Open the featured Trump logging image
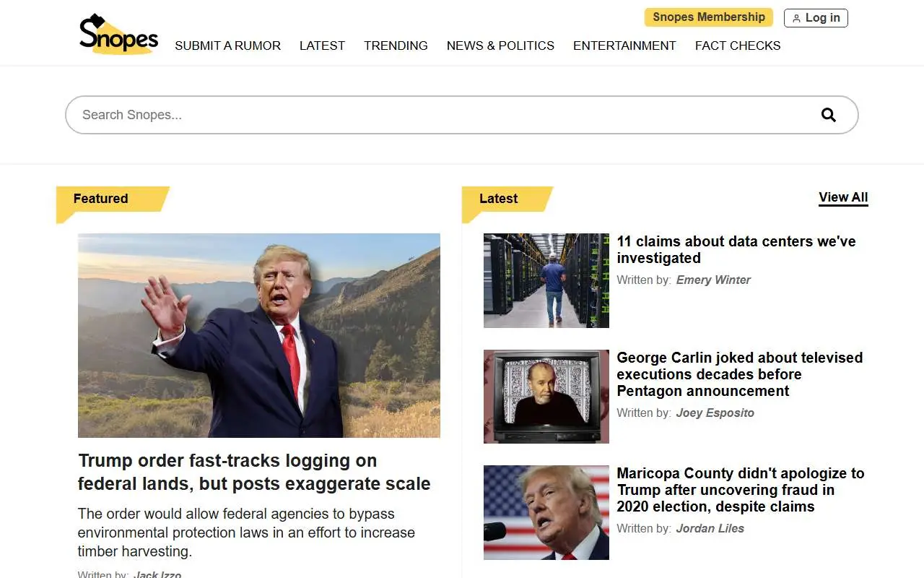The image size is (924, 578). coord(259,335)
